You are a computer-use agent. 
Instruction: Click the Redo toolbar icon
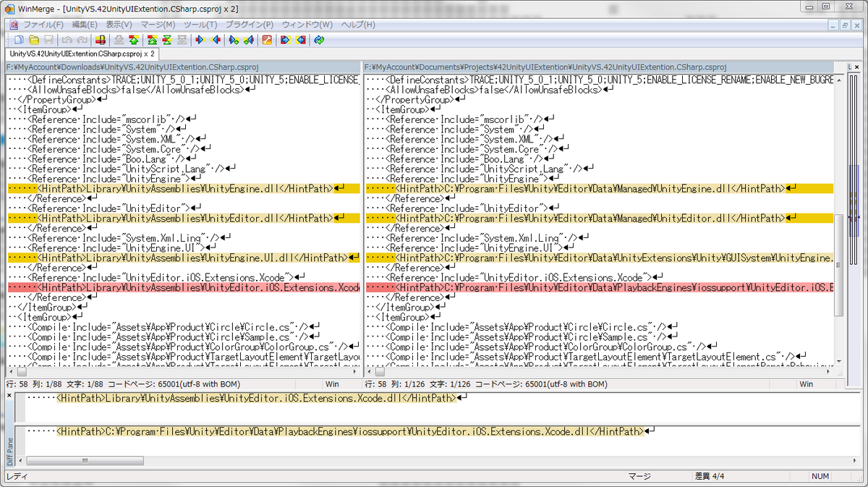click(x=82, y=40)
